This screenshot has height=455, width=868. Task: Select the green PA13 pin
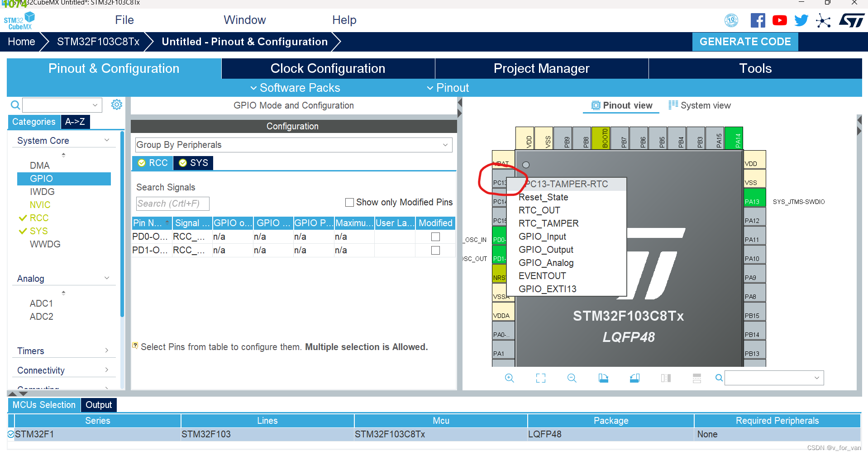click(754, 198)
